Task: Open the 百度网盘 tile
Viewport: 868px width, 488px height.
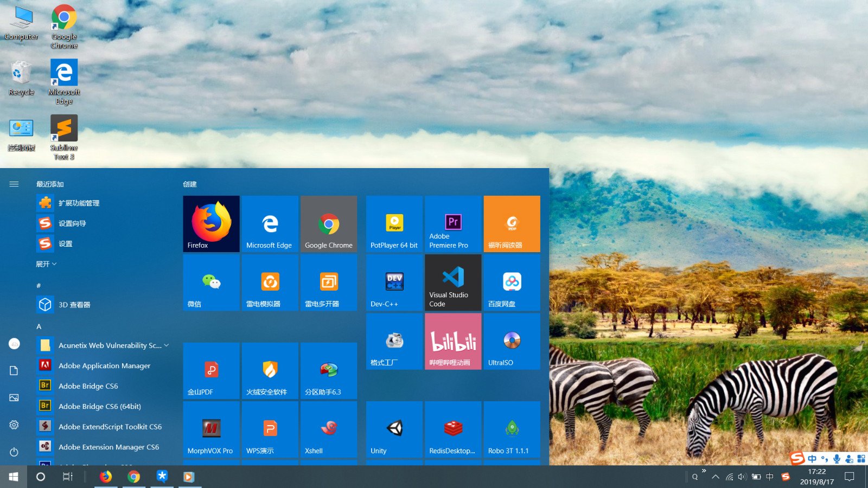Action: pos(511,282)
